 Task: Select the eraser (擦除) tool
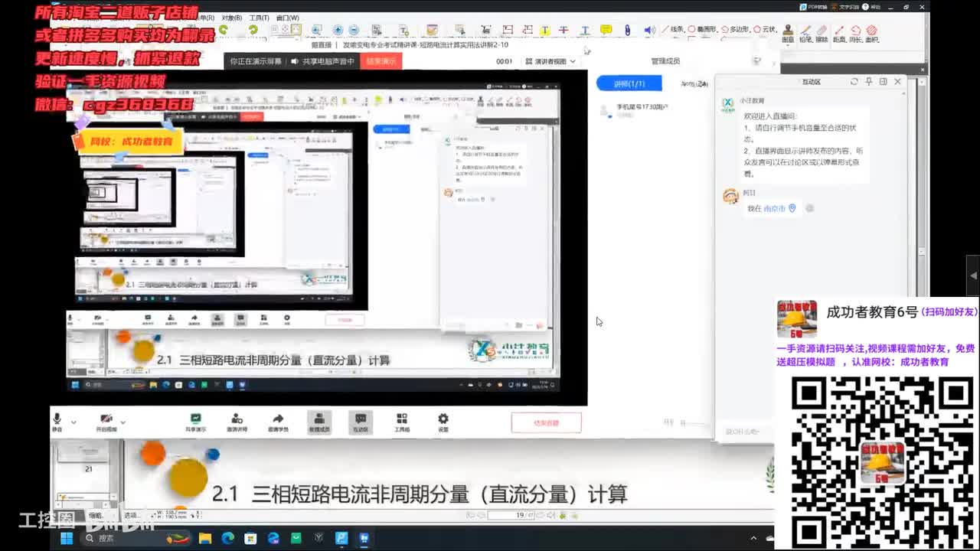[x=822, y=33]
